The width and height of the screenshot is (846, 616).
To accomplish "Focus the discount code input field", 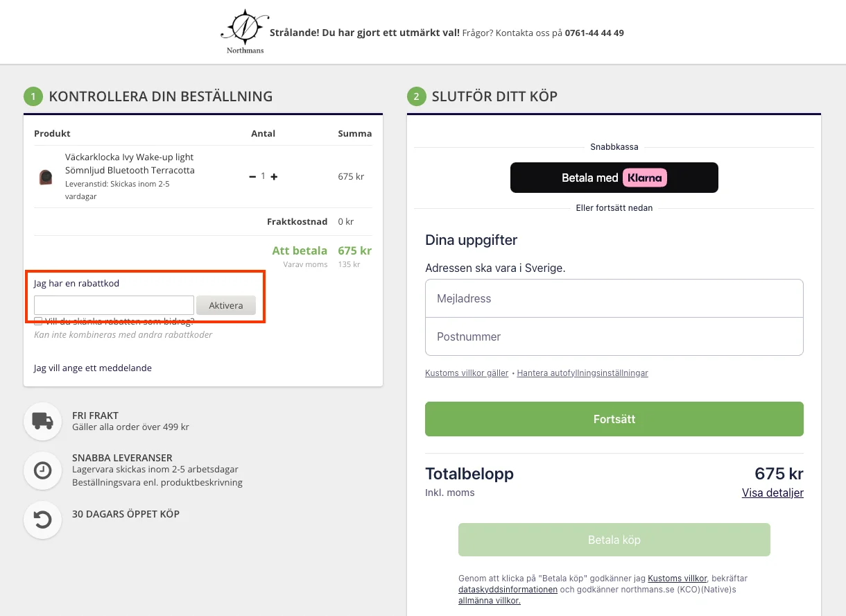I will coord(114,305).
